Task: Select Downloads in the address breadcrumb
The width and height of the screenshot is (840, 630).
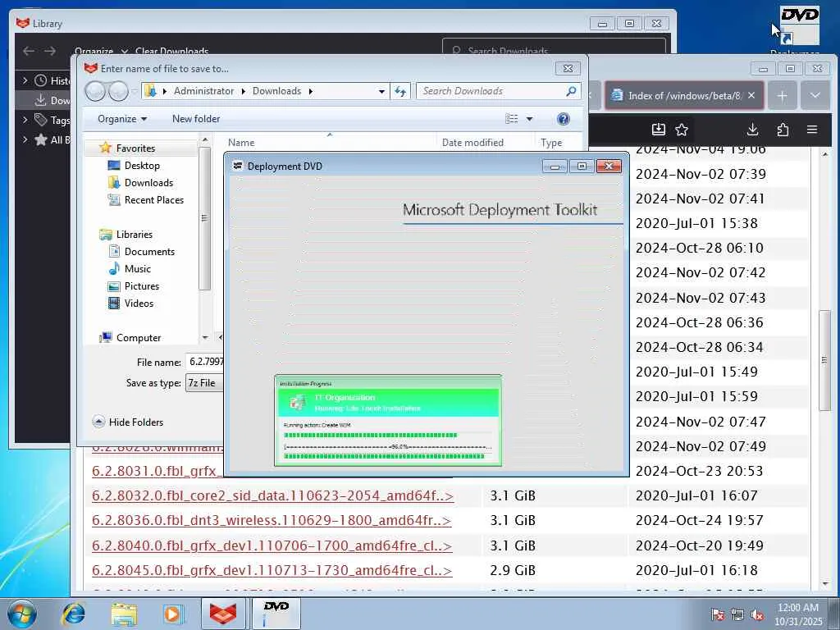Action: tap(276, 91)
